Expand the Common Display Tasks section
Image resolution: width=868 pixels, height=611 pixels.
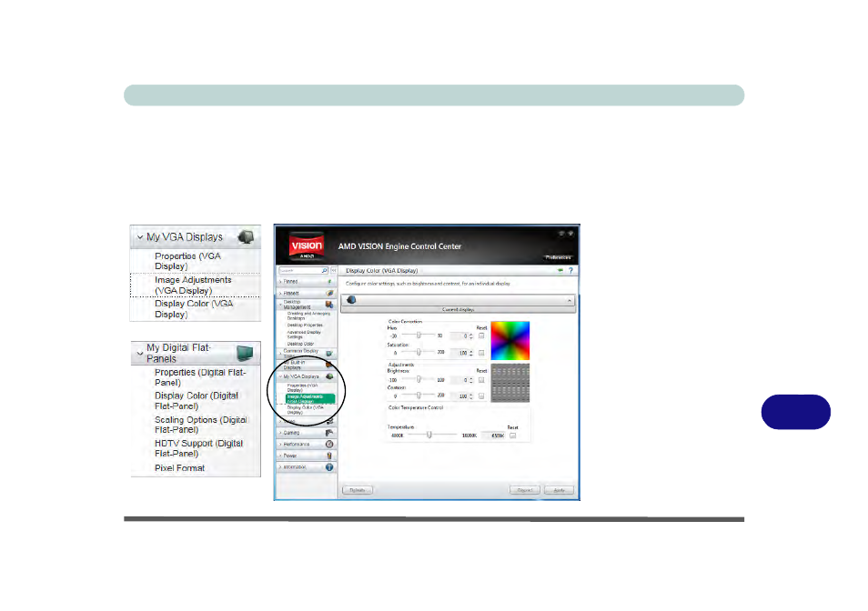coord(280,353)
